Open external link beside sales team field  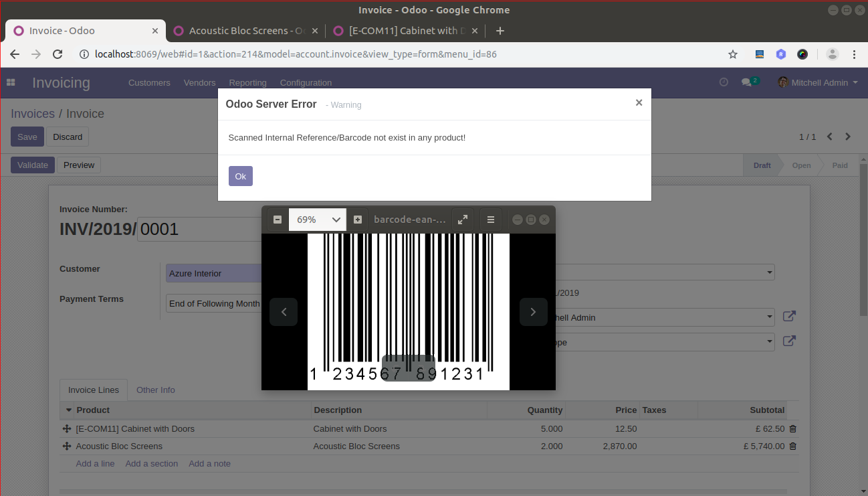coord(789,341)
